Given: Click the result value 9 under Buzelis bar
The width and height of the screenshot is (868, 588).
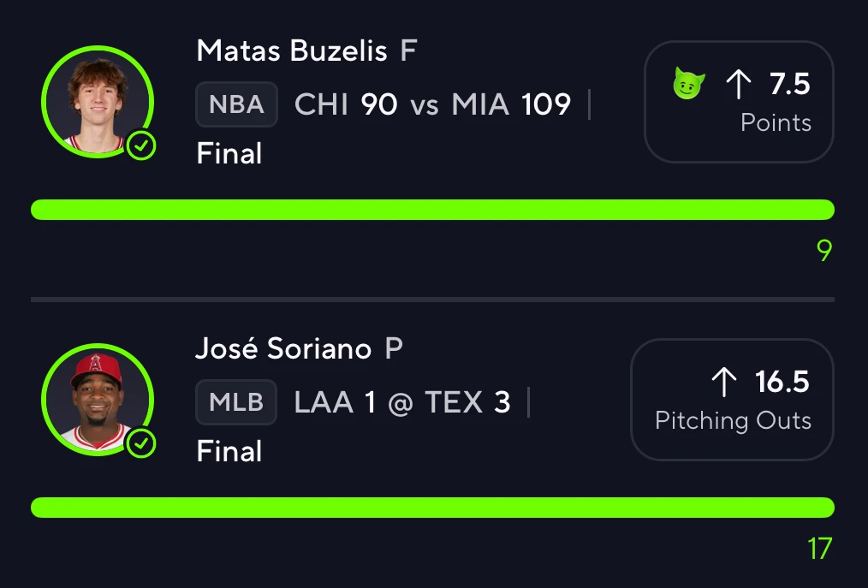Looking at the screenshot, I should click(824, 251).
